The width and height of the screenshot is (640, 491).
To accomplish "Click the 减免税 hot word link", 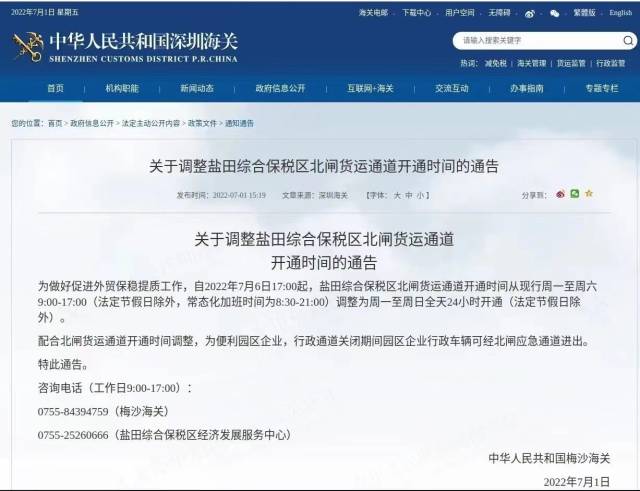I will [496, 63].
